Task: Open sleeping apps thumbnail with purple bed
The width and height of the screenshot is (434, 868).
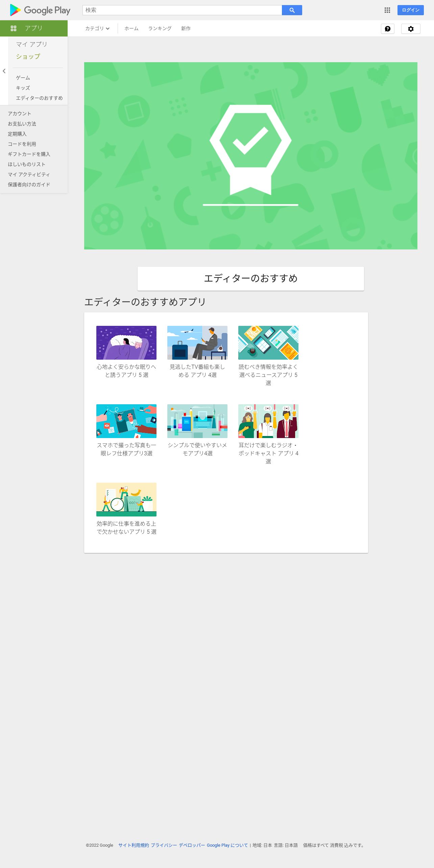Action: click(126, 343)
